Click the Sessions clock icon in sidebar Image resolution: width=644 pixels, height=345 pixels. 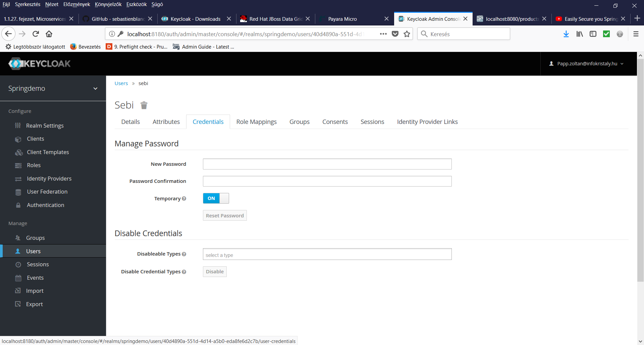18,265
